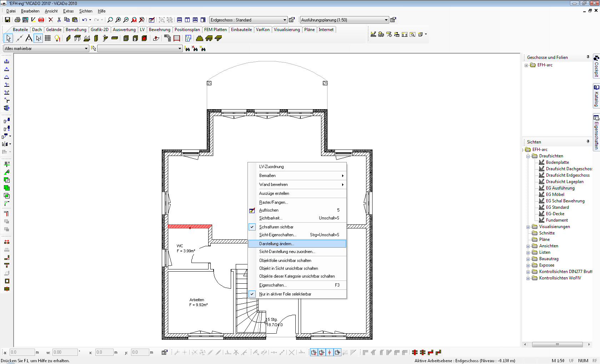Viewport: 600px width, 364px height.
Task: Click the w: angle input field
Action: pyautogui.click(x=65, y=352)
